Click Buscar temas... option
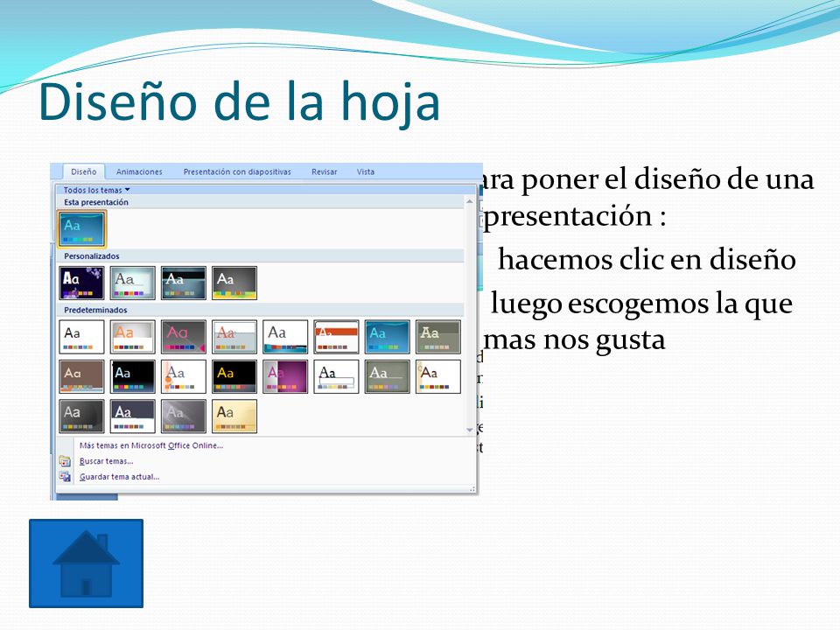 point(106,461)
